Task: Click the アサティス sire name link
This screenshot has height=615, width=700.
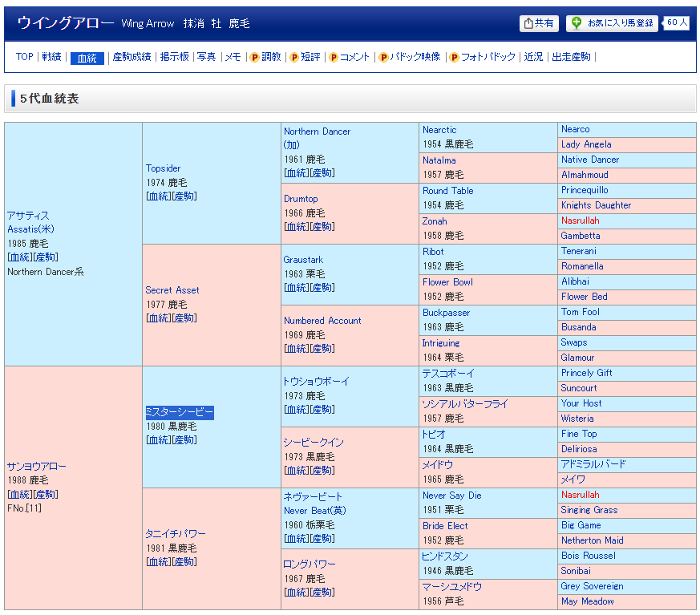Action: pos(28,216)
